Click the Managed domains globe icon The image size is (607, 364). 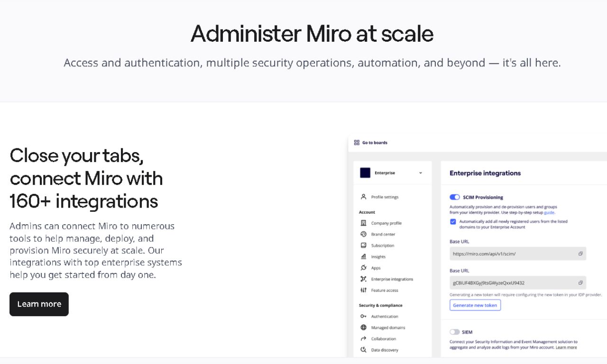[x=363, y=328]
